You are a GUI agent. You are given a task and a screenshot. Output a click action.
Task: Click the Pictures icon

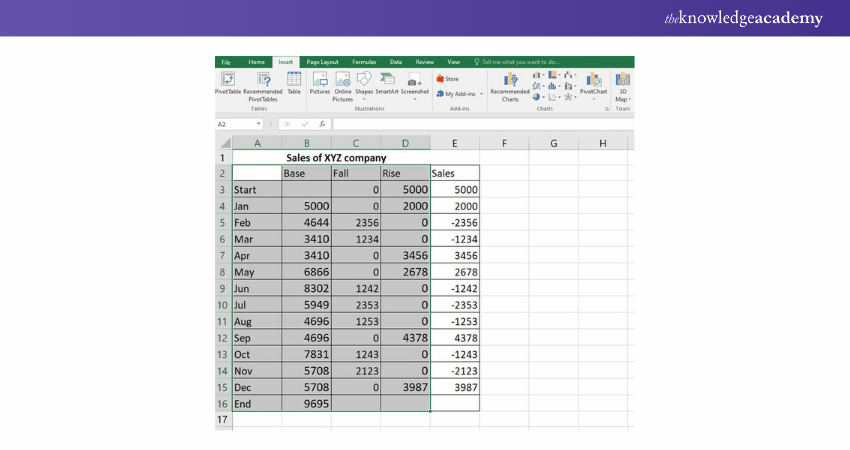point(320,82)
